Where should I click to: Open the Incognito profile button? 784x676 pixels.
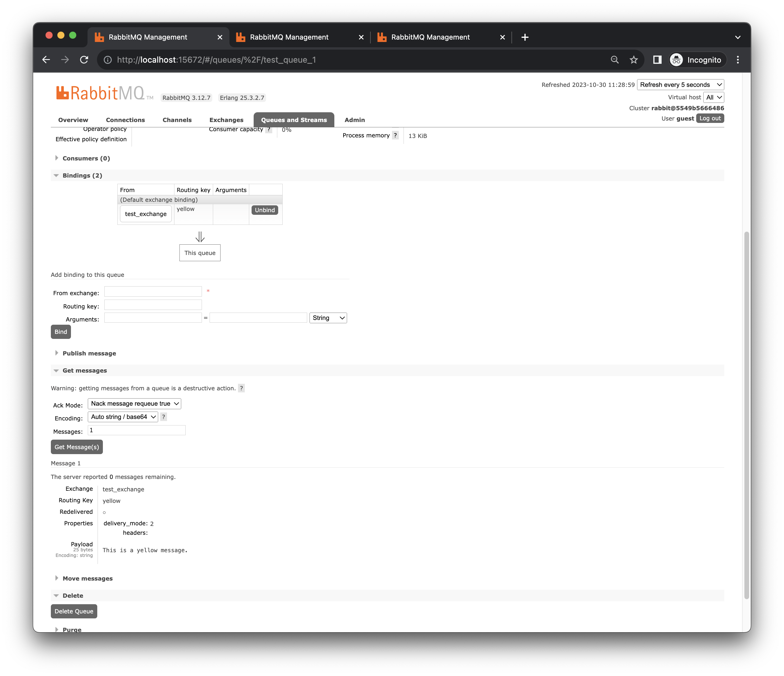pos(697,60)
